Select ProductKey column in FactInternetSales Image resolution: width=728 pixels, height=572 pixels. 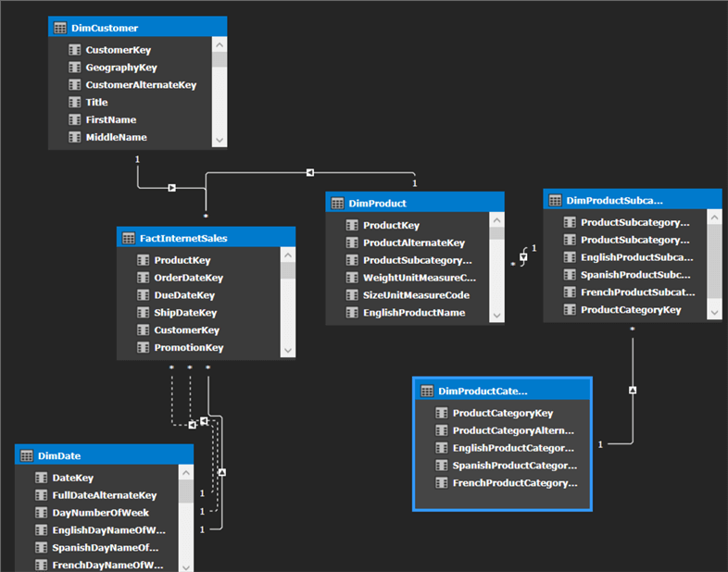pyautogui.click(x=182, y=260)
